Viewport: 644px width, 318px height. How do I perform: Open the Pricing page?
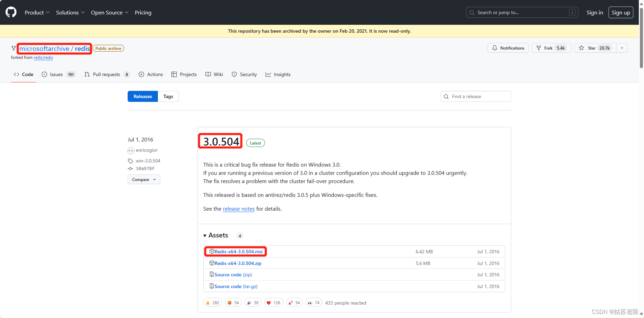click(143, 12)
